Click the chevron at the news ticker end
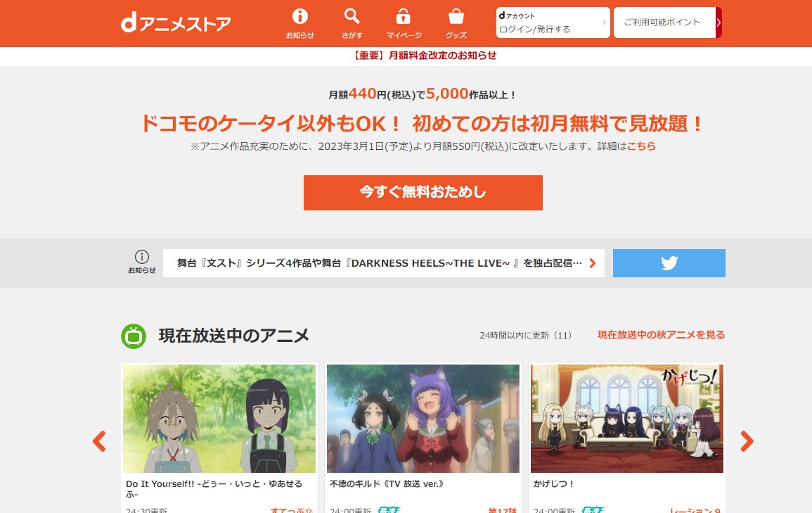 tap(593, 263)
